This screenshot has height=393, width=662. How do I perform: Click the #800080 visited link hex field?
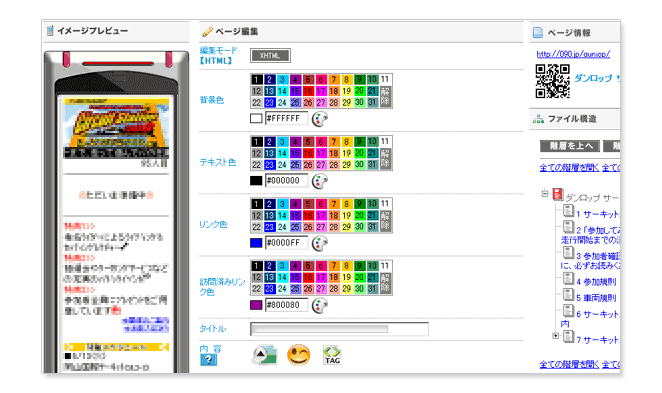pyautogui.click(x=287, y=305)
